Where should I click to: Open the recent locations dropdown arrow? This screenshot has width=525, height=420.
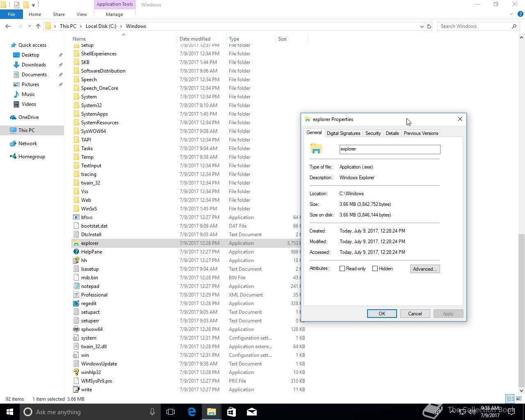tap(30, 26)
